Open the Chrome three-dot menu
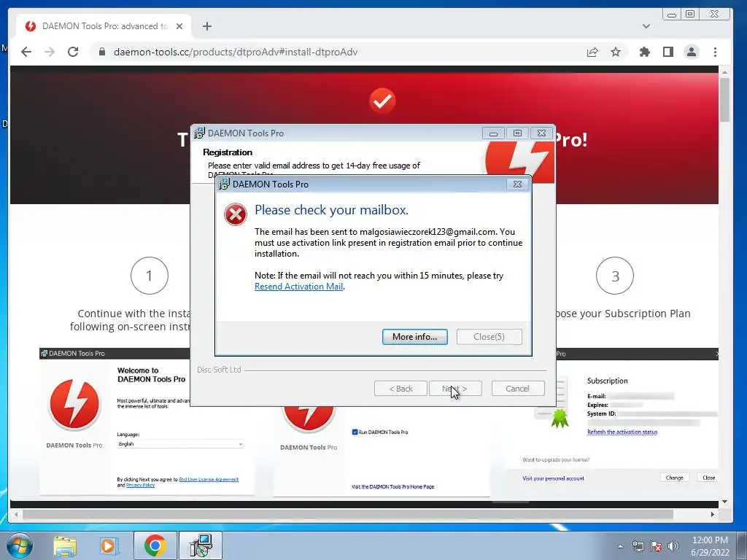This screenshot has width=747, height=560. click(715, 52)
